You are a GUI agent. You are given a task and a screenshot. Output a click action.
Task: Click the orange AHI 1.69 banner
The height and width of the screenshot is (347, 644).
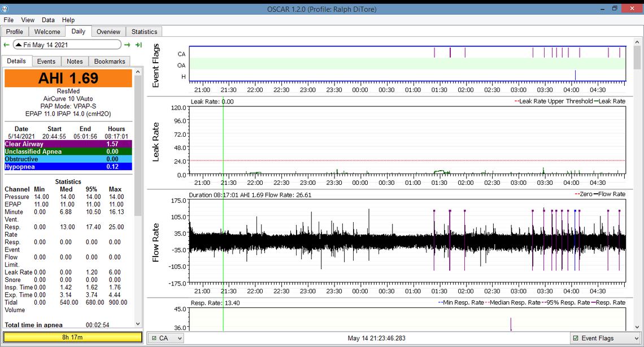point(68,78)
